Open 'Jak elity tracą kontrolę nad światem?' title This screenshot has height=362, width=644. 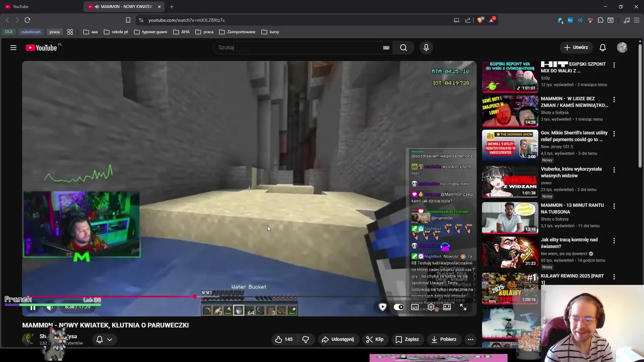(569, 243)
